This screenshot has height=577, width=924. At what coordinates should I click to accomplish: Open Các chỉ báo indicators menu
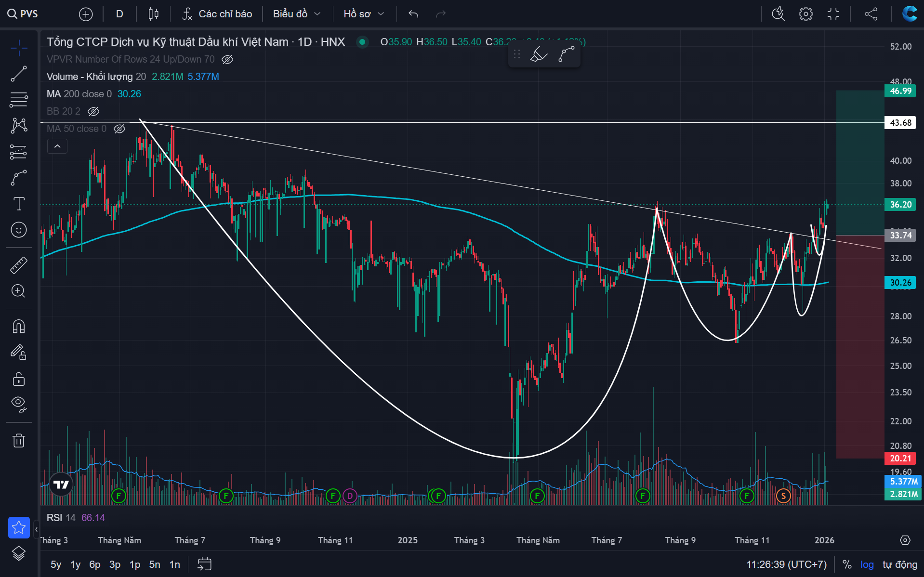coord(217,14)
